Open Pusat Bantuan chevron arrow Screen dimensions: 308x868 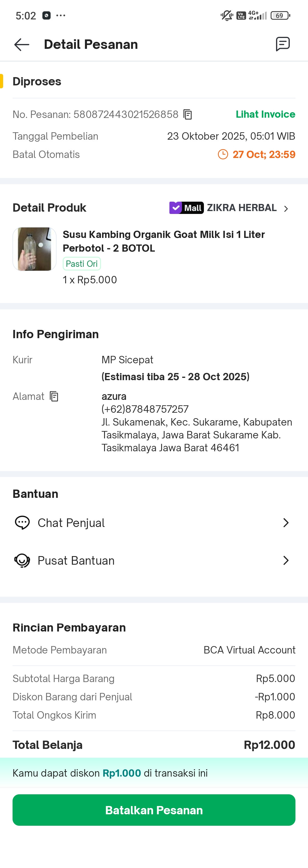click(286, 560)
